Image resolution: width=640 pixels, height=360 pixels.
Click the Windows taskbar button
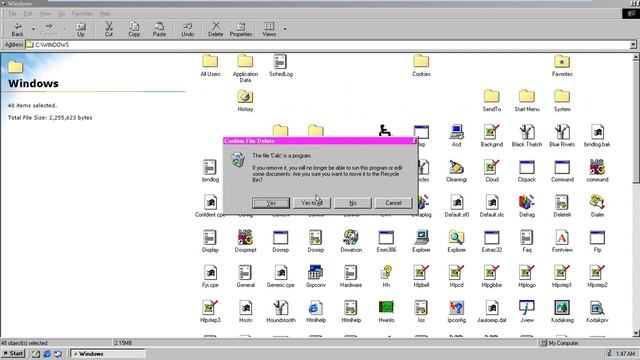pyautogui.click(x=108, y=353)
